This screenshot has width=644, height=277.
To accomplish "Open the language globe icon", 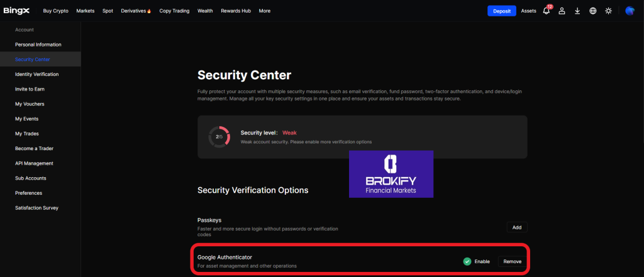I will coord(592,11).
